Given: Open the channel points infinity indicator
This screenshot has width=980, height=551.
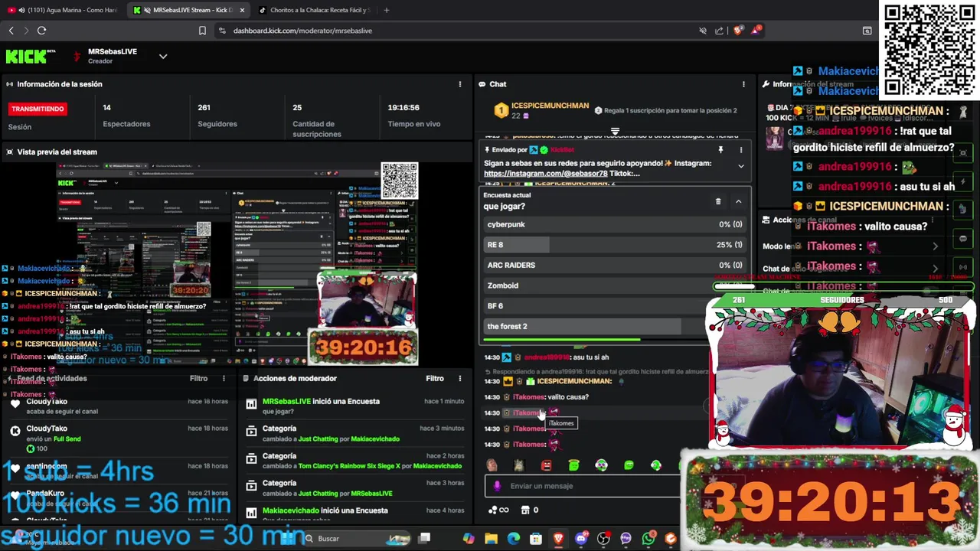Looking at the screenshot, I should click(498, 510).
